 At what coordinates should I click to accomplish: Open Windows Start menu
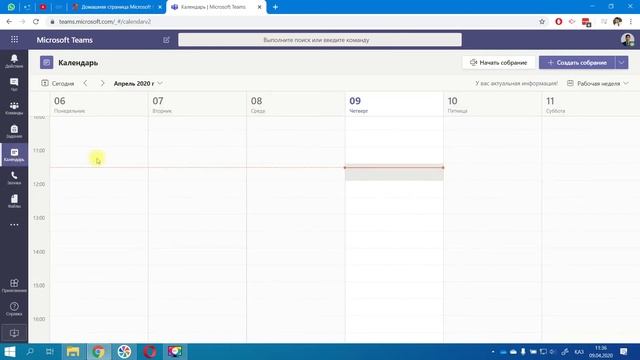point(9,351)
